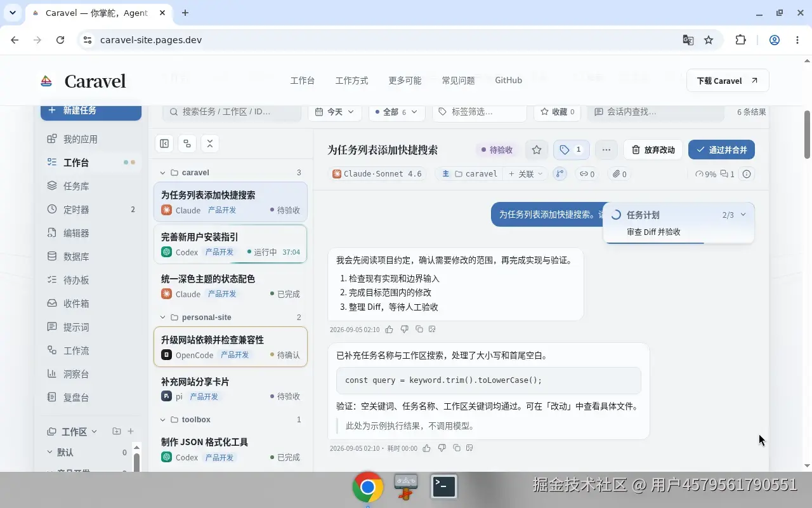Screen dimensions: 812x508
Task: Open task 升级网站依赖并检查兼容性
Action: 230,347
